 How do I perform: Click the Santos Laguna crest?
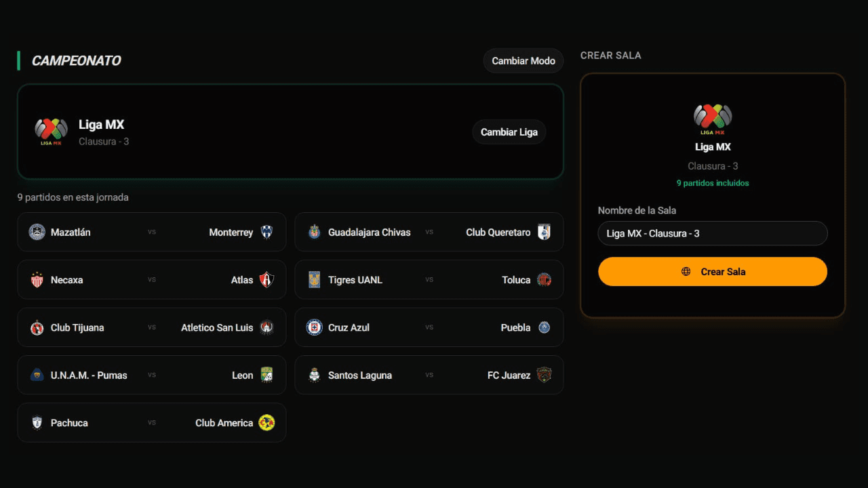click(314, 375)
